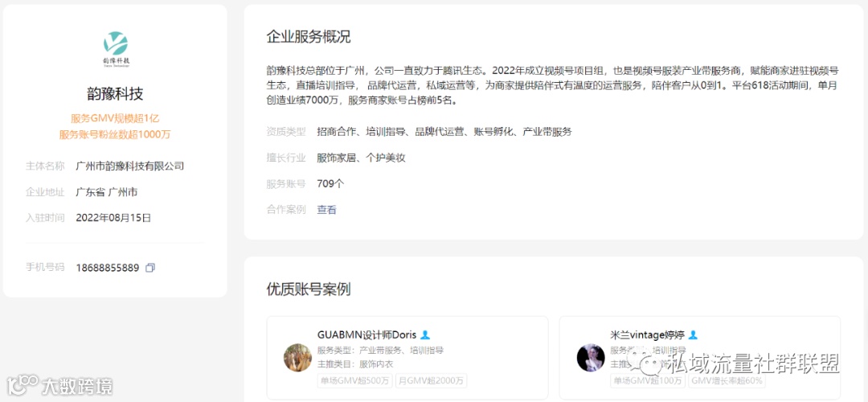Click the 709个 service accounts value
The height and width of the screenshot is (402, 868).
coord(330,184)
